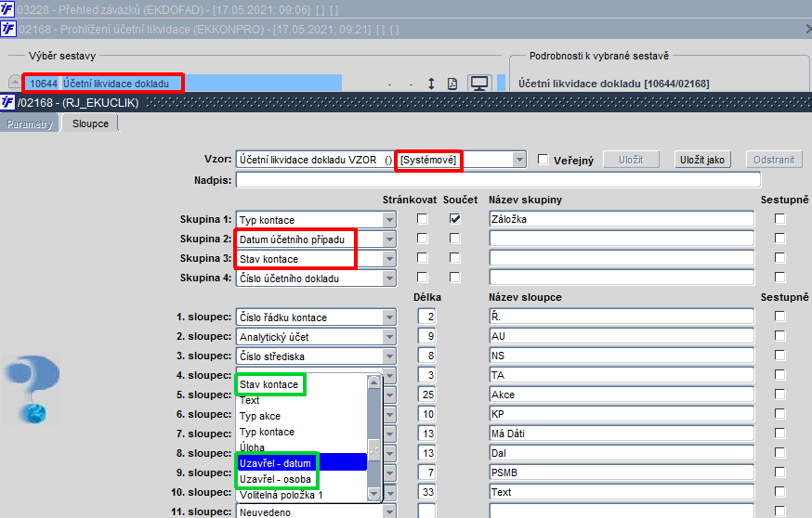This screenshot has width=812, height=518.
Task: Click the question mark help icon
Action: [33, 389]
